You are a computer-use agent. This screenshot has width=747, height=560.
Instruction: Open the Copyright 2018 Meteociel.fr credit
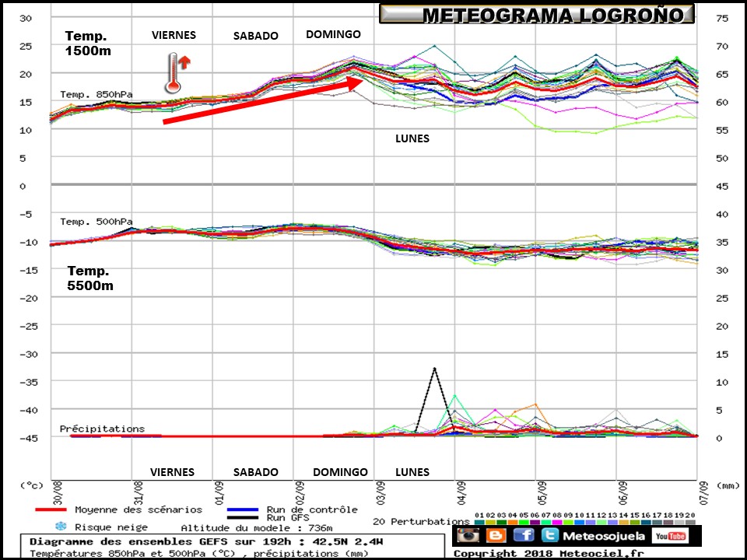549,554
